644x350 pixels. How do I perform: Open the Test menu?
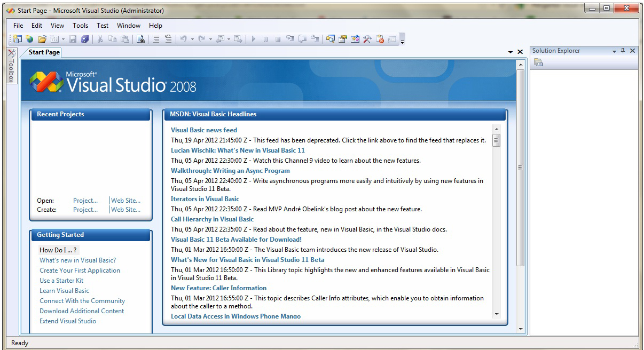(x=103, y=26)
